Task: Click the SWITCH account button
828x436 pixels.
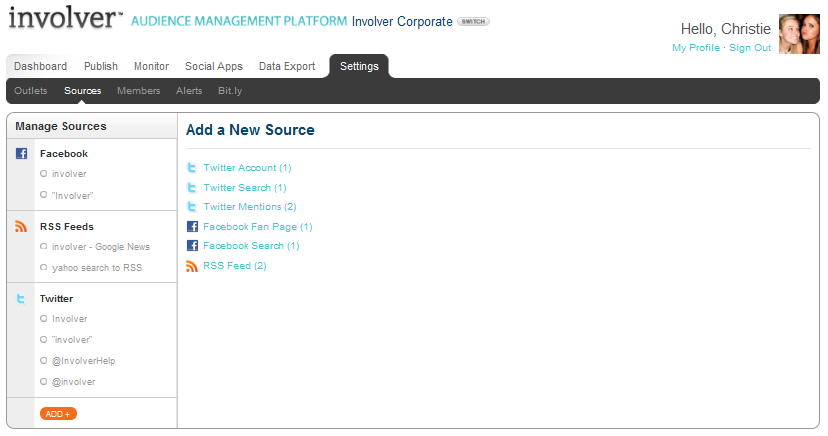Action: click(x=473, y=22)
